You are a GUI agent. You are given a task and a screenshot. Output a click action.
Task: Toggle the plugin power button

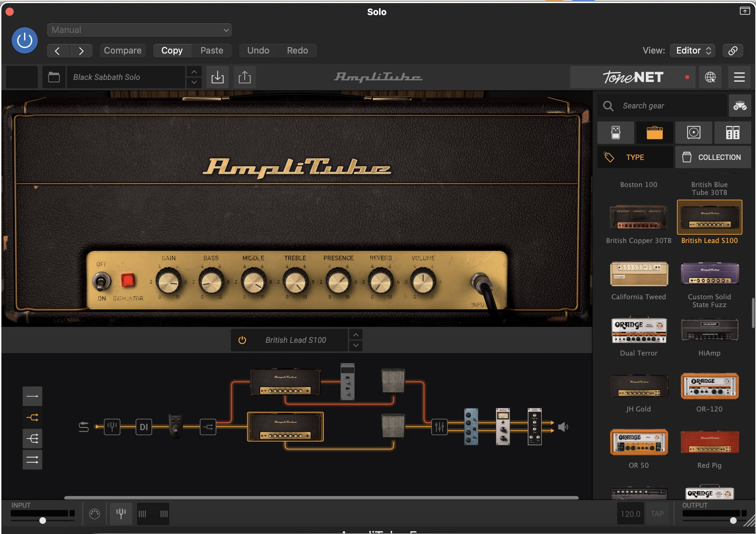click(25, 40)
